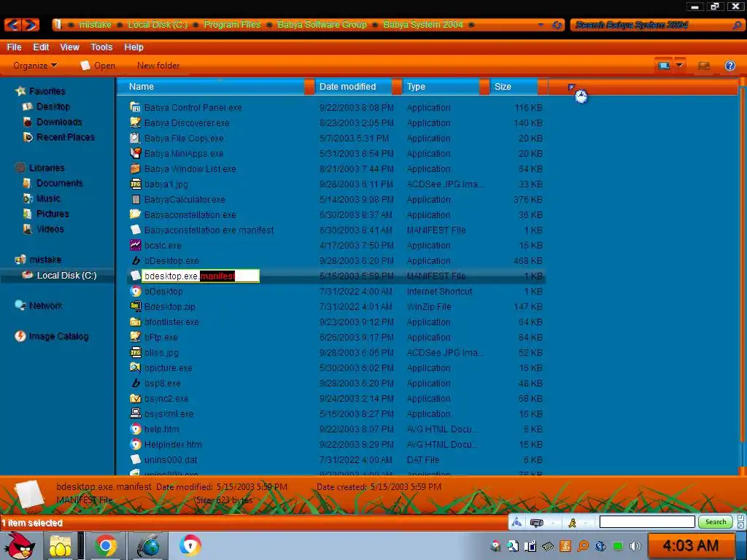The width and height of the screenshot is (747, 560).
Task: Click the AOL toolbar search text box
Action: 647,522
